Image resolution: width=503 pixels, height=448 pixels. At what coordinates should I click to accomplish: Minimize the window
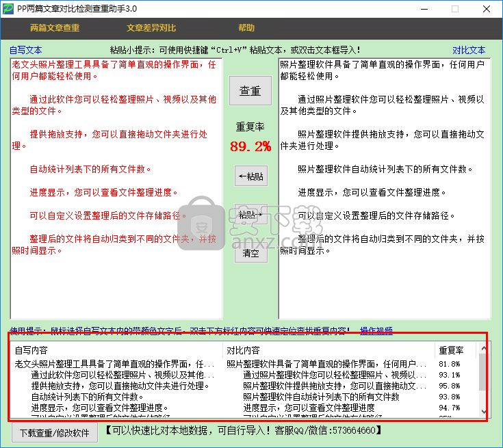tap(424, 9)
